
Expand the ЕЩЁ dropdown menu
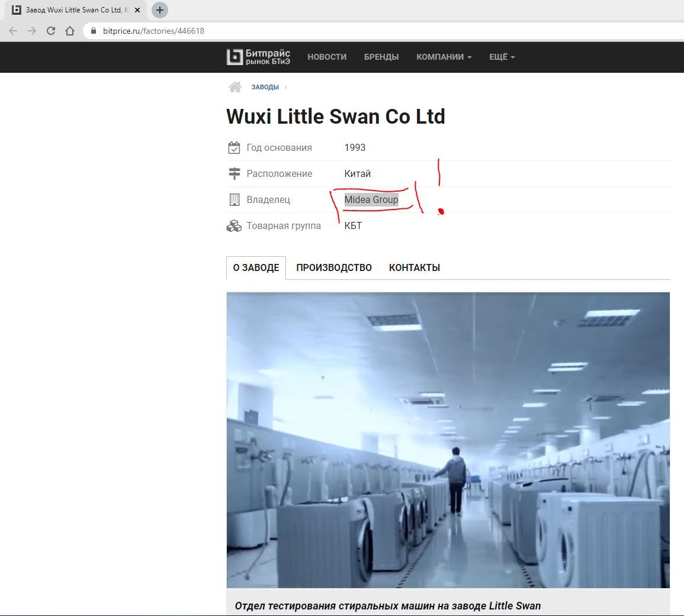coord(502,57)
